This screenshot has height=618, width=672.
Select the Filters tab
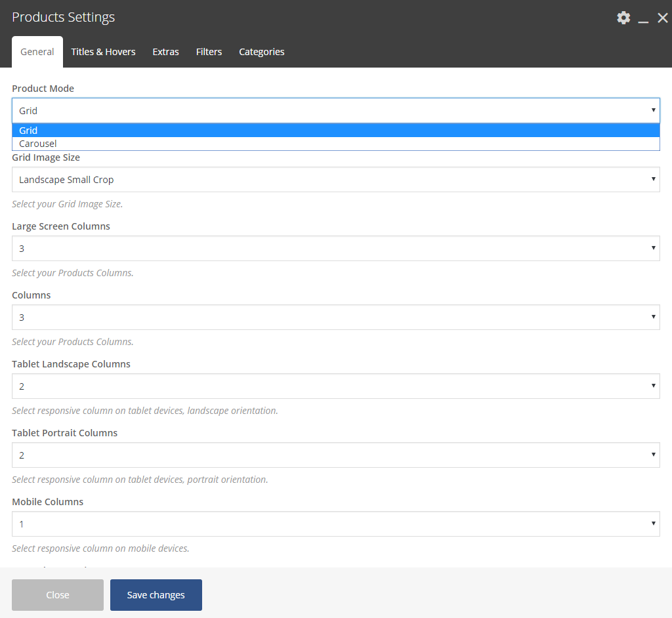pyautogui.click(x=209, y=52)
